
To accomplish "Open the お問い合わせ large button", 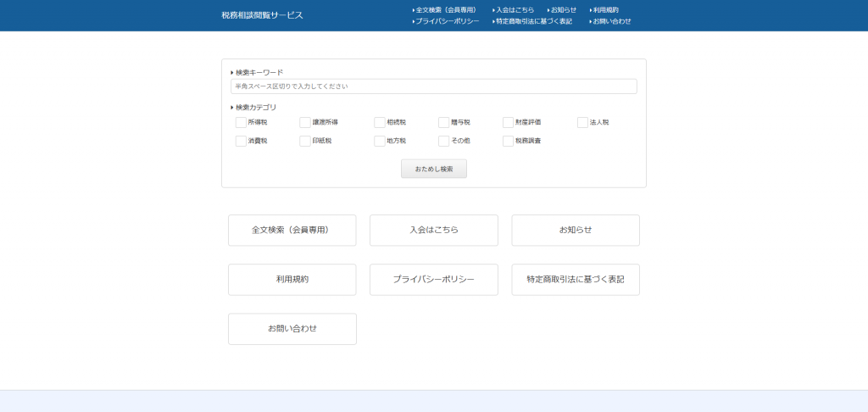I will (292, 329).
